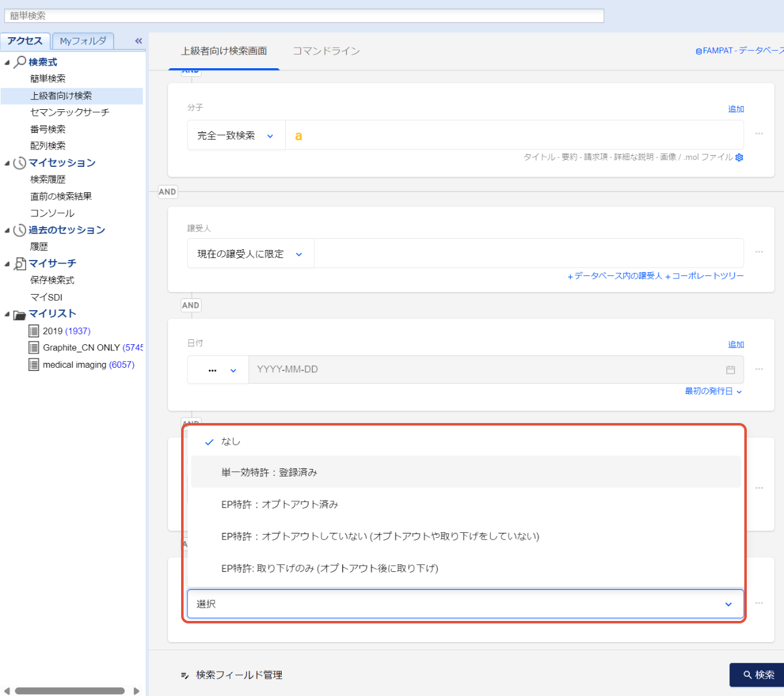Open 保存検索式 in sidebar
Viewport: 784px width, 696px height.
click(x=52, y=280)
